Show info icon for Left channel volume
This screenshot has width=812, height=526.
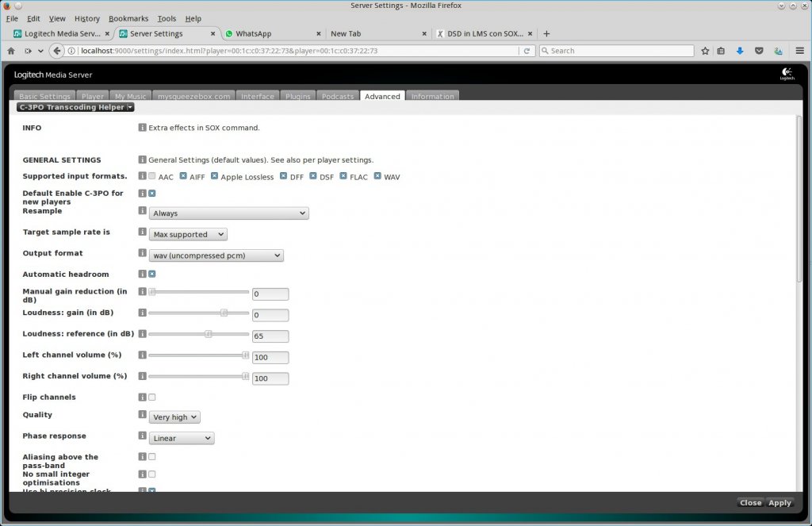[x=142, y=355]
